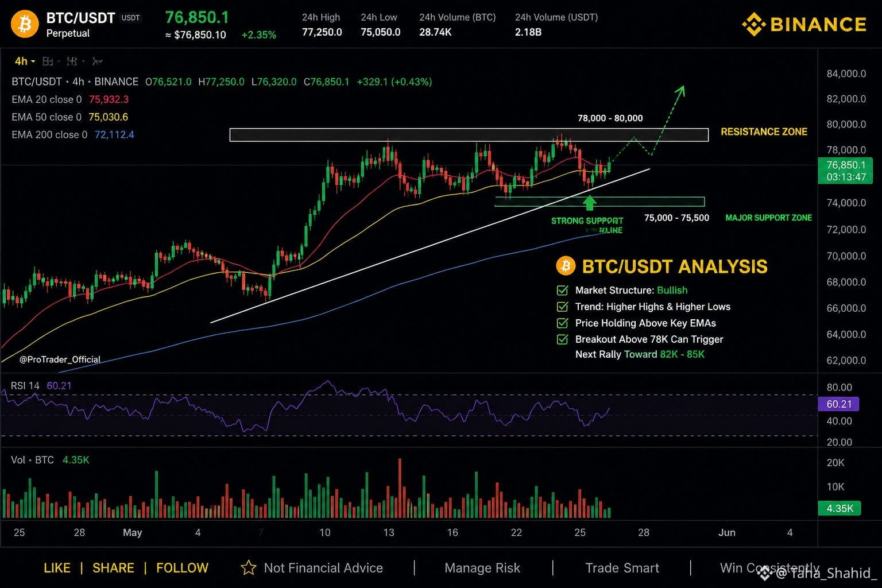Click the RESISTANCE ZONE label
Viewport: 882px width, 588px height.
coord(764,132)
